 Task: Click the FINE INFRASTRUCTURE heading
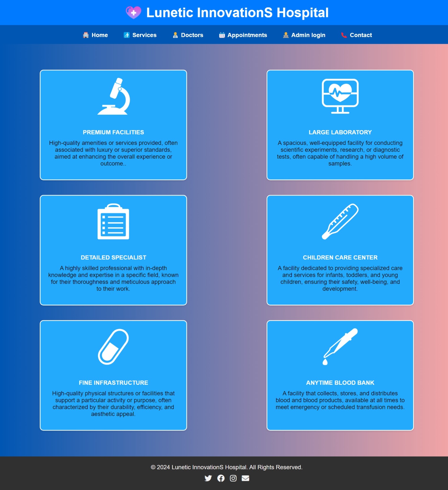coord(113,383)
